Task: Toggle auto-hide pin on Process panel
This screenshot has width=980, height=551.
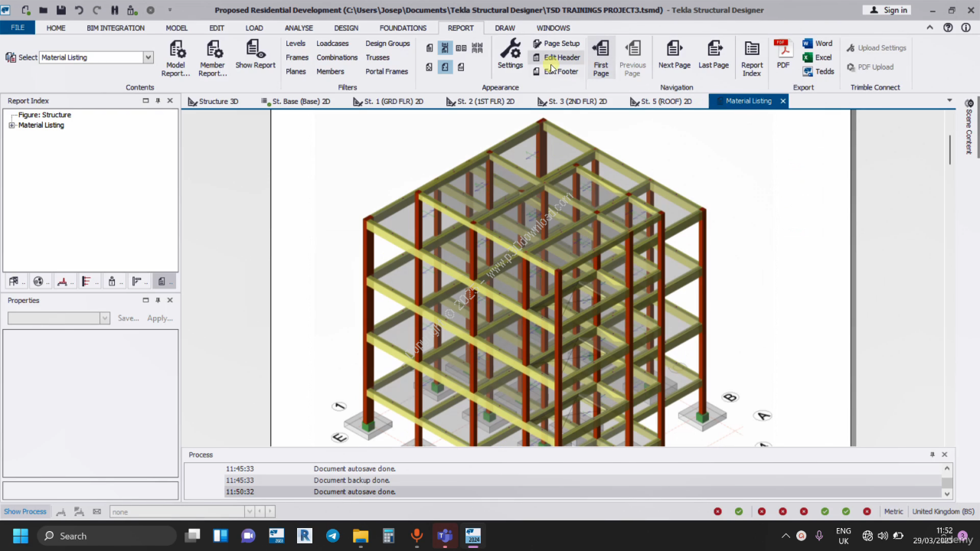Action: (932, 455)
